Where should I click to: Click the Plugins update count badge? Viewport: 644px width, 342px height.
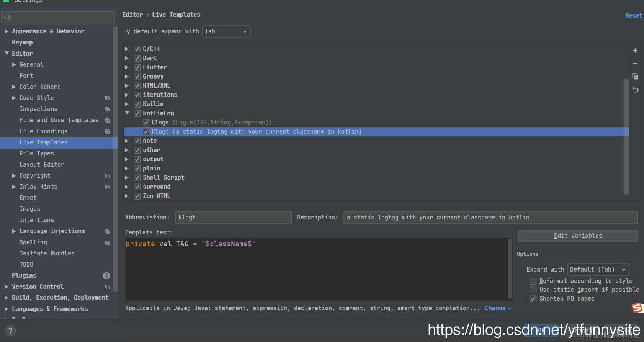(106, 276)
